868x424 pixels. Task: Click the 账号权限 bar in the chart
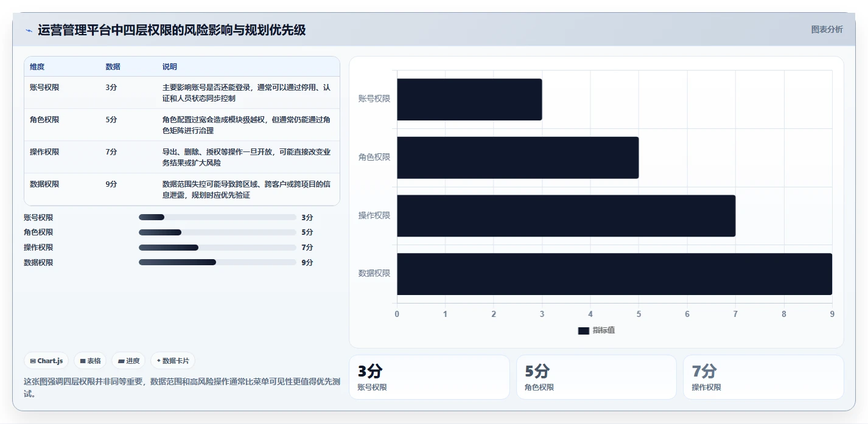pos(469,99)
